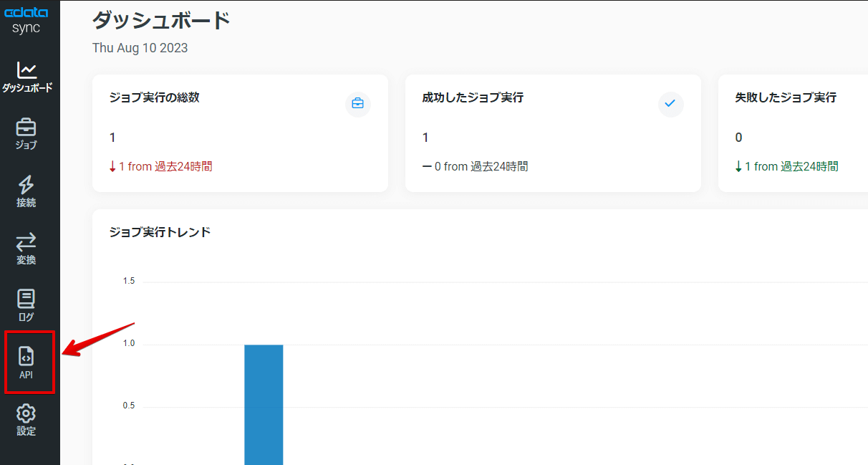The image size is (868, 465).
Task: Click the blue bar in trend chart
Action: (264, 405)
